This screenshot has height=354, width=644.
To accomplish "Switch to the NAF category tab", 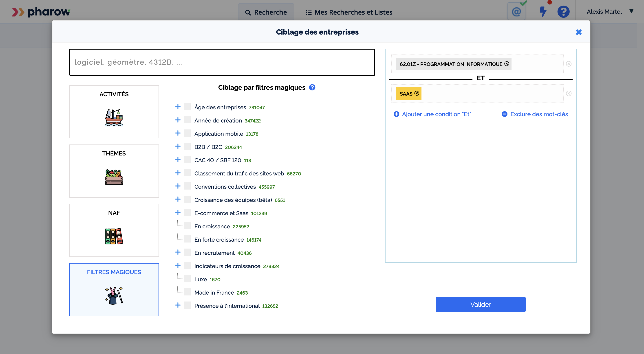I will (x=114, y=230).
